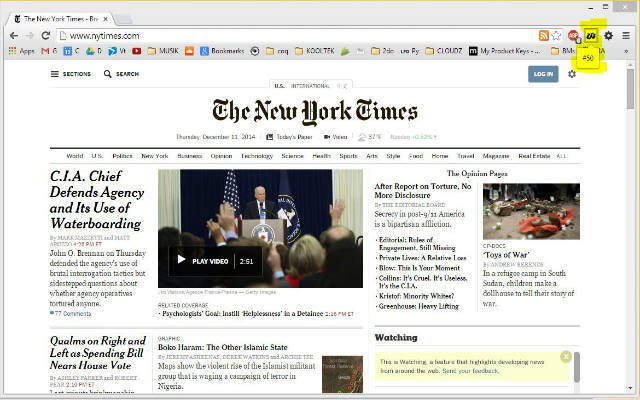Open the Google Bookmarks bookmark
640x400 pixels.
[222, 51]
